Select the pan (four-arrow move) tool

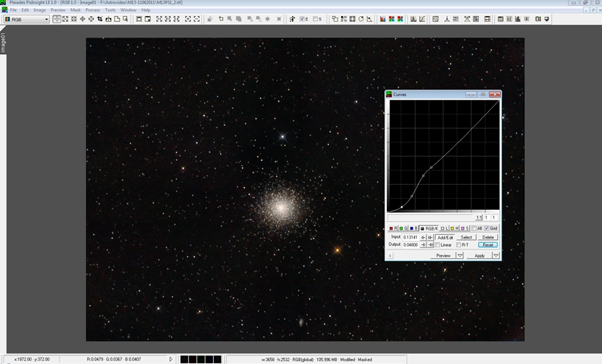pyautogui.click(x=82, y=19)
